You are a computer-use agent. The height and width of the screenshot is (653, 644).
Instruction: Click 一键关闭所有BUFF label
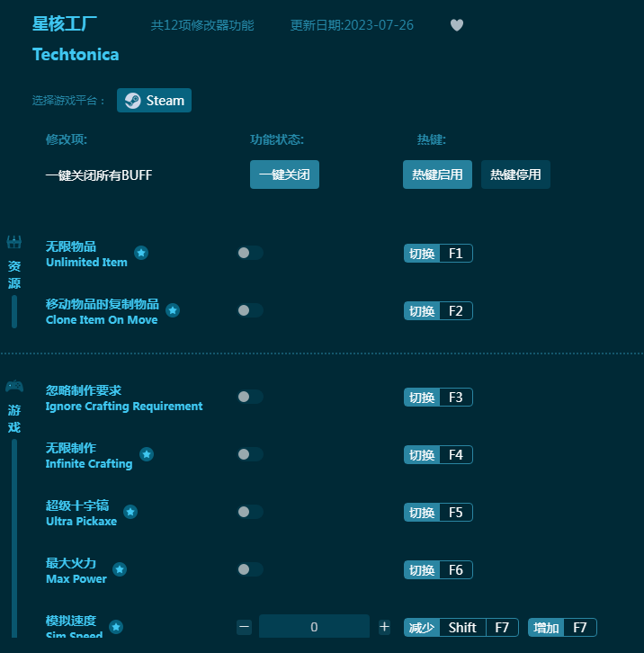click(x=99, y=174)
